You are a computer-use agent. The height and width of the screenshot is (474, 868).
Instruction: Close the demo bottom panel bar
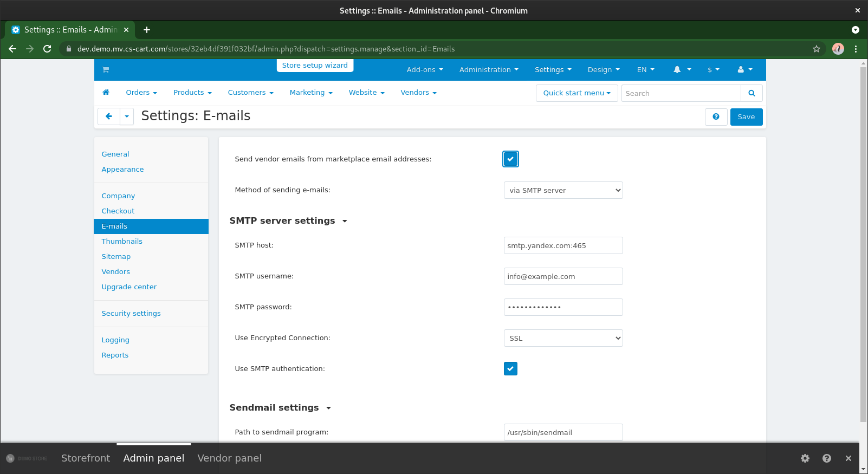[x=848, y=458]
